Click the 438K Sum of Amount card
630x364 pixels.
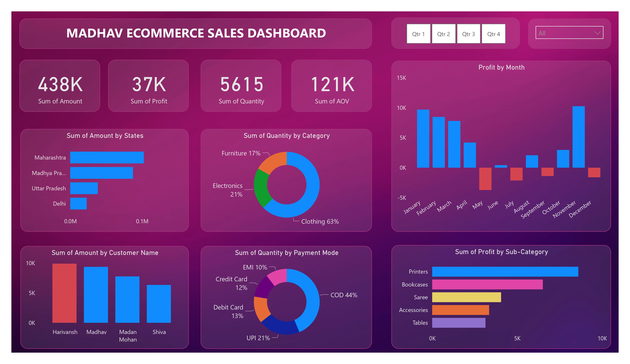click(60, 86)
